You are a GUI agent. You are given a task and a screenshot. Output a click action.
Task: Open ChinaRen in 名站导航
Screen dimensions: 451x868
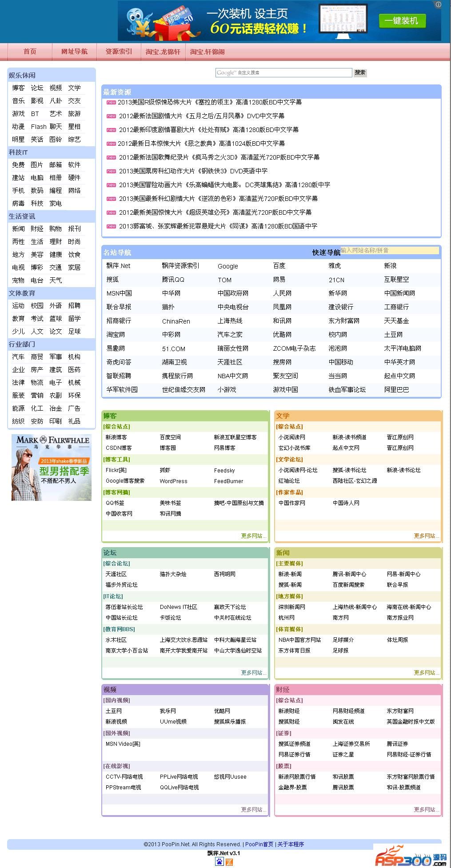(x=176, y=321)
